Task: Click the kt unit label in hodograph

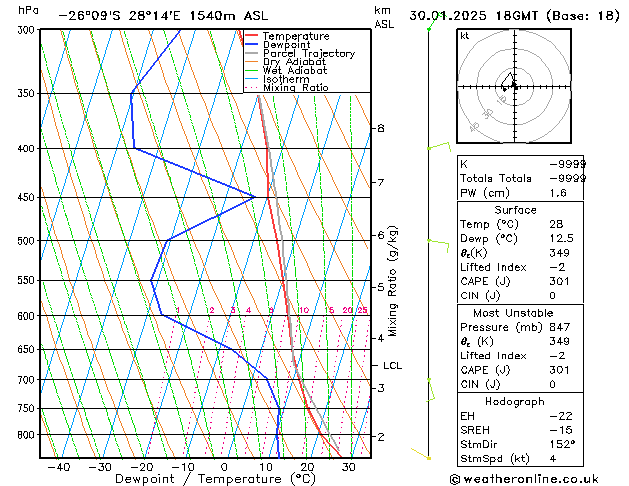Action: click(x=464, y=36)
